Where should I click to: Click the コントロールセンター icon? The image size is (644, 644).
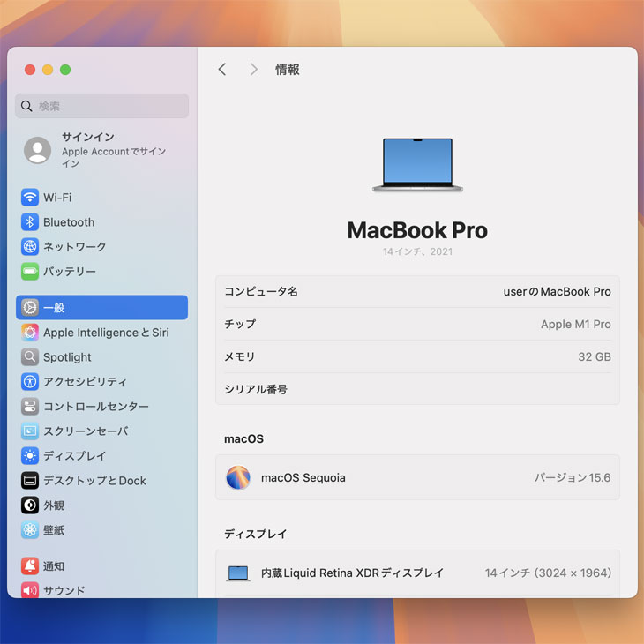30,407
